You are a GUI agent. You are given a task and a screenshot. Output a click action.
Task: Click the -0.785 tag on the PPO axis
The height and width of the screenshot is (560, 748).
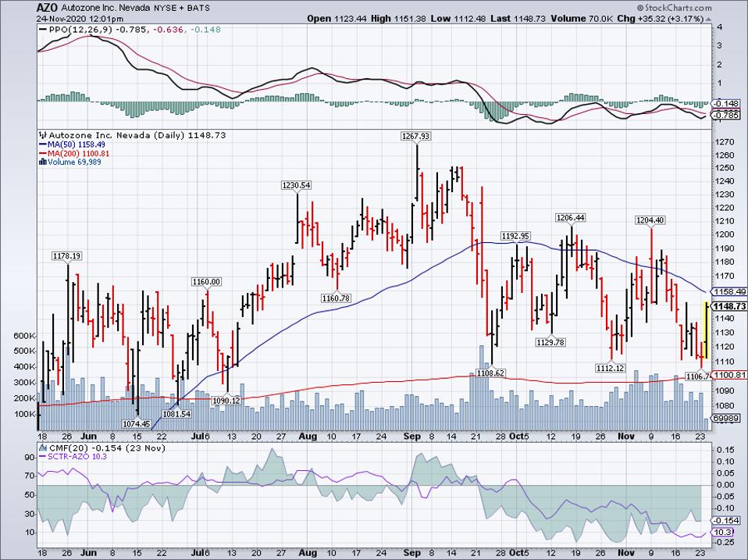[x=726, y=116]
